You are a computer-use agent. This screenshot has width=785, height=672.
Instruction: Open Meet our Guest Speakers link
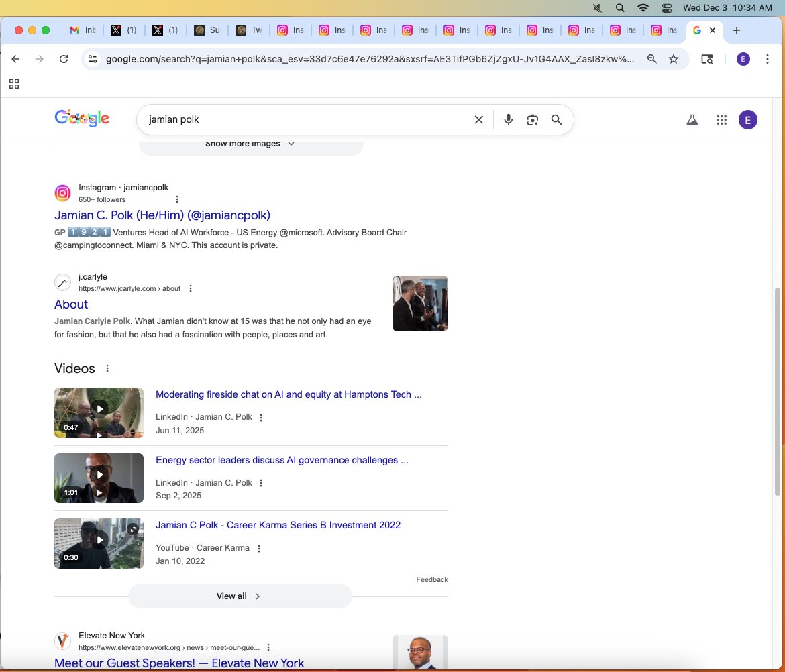pyautogui.click(x=179, y=663)
